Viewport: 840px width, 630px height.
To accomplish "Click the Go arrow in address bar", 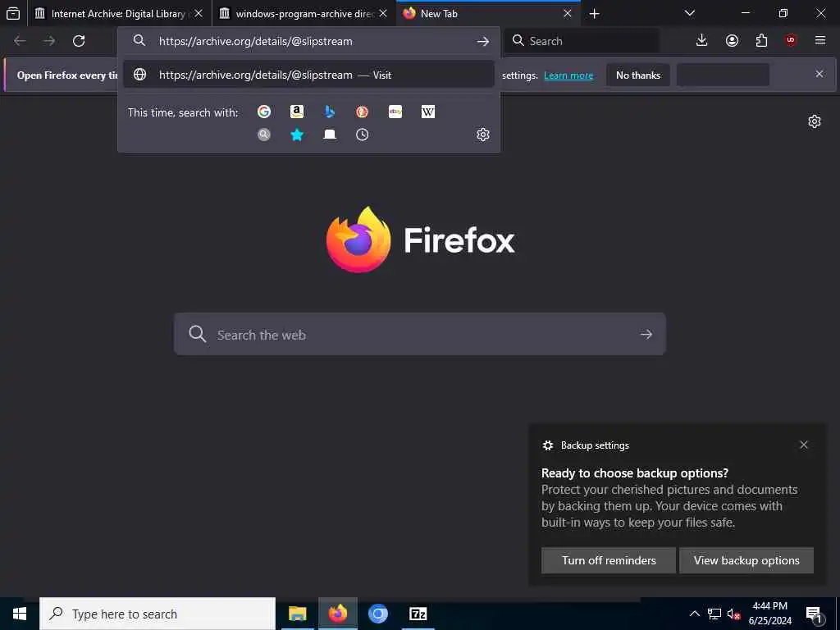I will [x=483, y=41].
